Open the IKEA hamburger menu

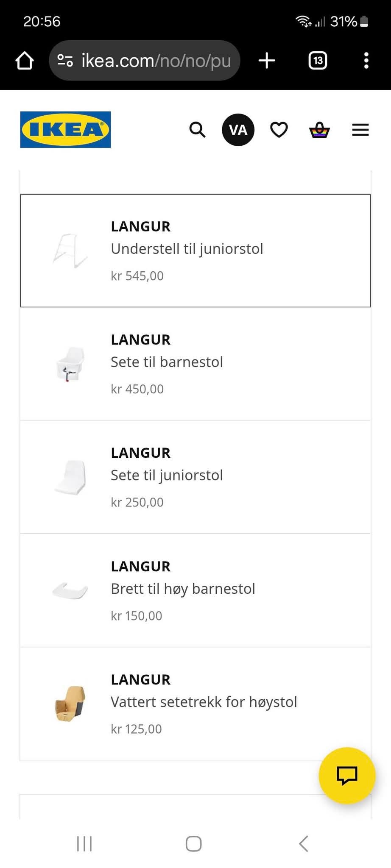click(x=360, y=130)
